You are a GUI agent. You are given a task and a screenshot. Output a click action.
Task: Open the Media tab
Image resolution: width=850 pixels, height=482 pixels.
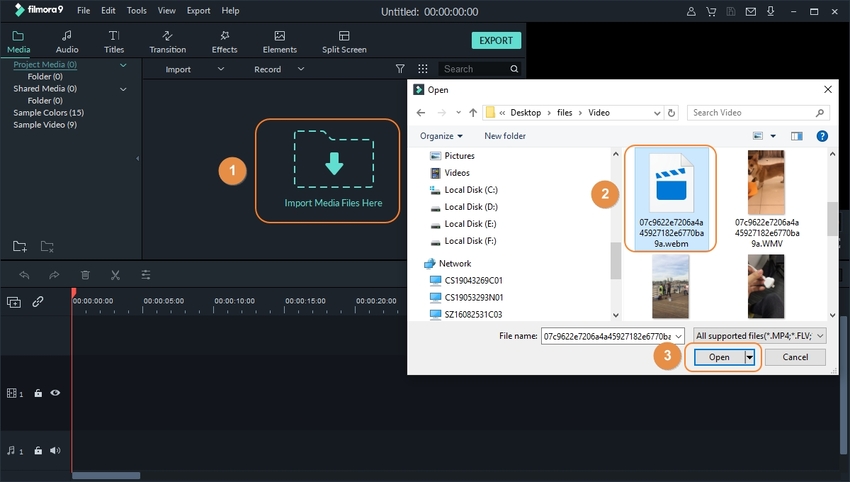pyautogui.click(x=18, y=42)
